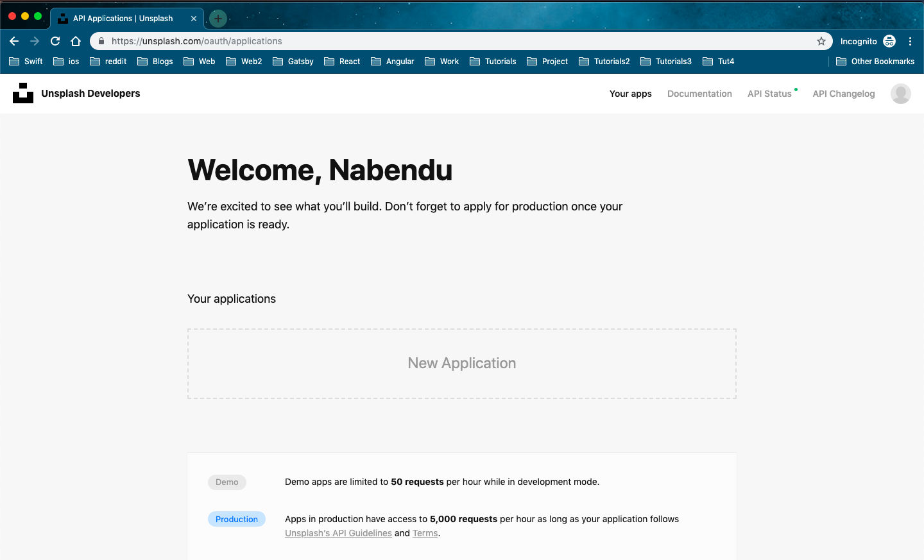Open the API Status nav link
924x560 pixels.
[x=769, y=94]
